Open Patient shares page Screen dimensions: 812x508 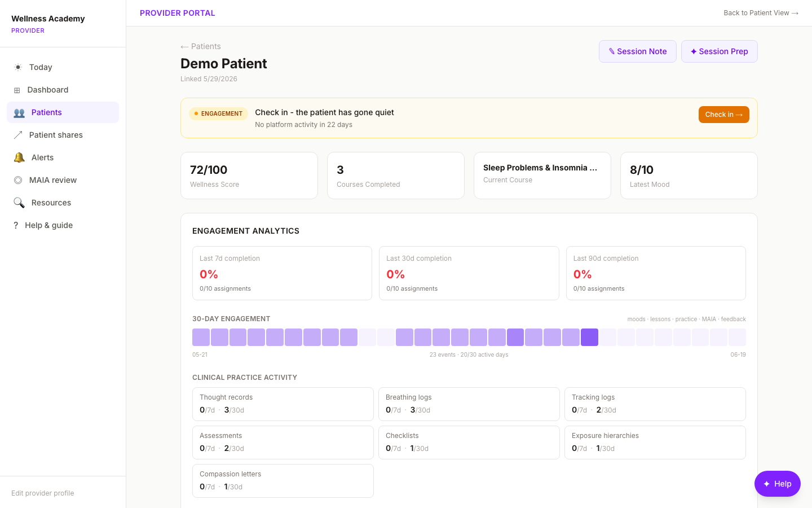[x=63, y=135]
